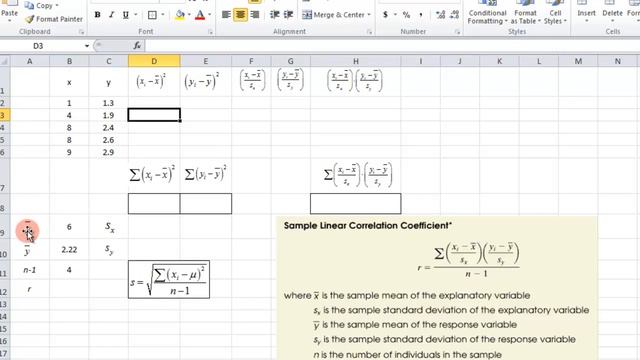Align text right
The height and width of the screenshot is (360, 640).
click(255, 15)
